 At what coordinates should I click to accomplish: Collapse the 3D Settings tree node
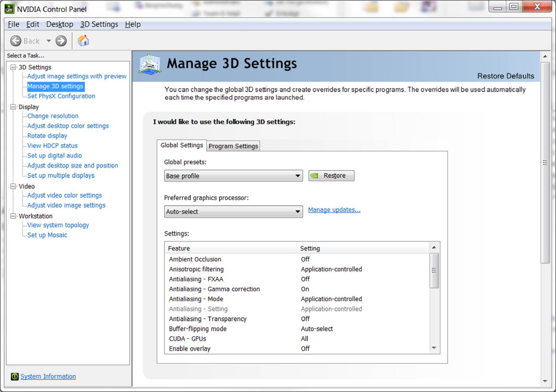(x=13, y=67)
